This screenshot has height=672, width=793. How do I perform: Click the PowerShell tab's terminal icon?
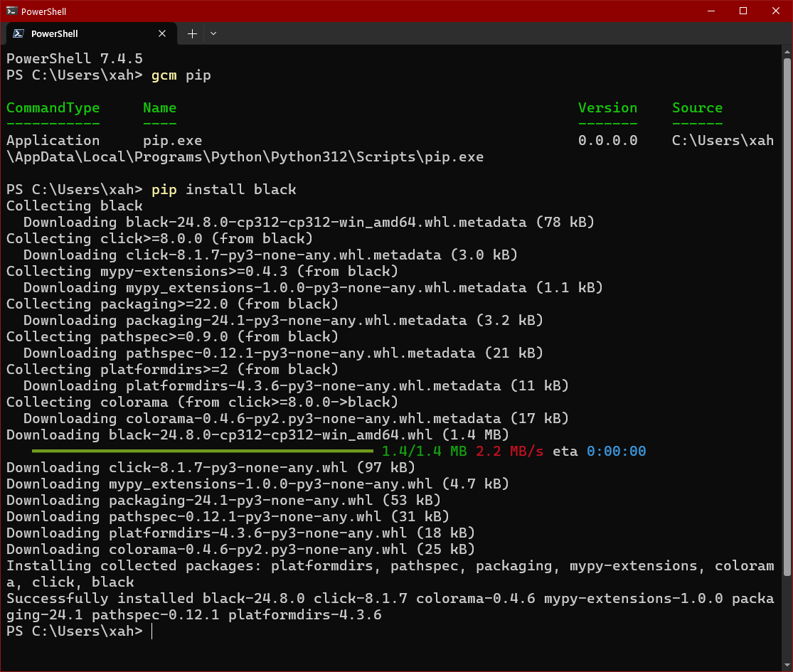[18, 34]
